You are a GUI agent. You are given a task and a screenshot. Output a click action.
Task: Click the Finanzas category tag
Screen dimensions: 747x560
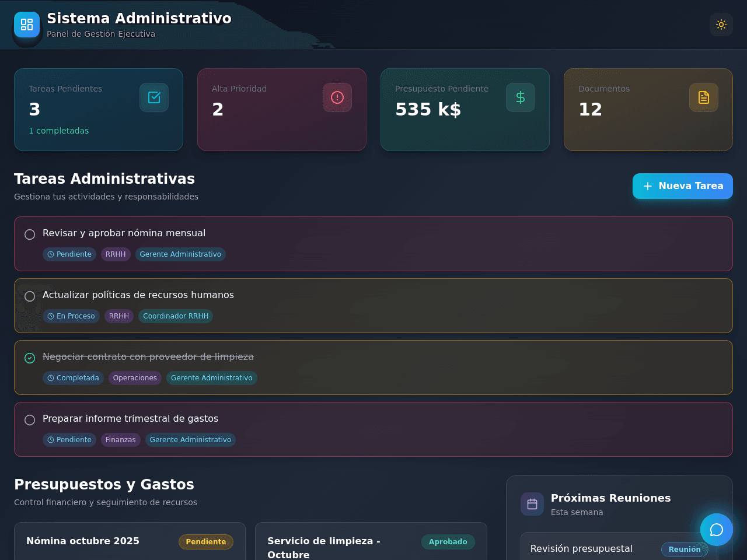(x=121, y=440)
